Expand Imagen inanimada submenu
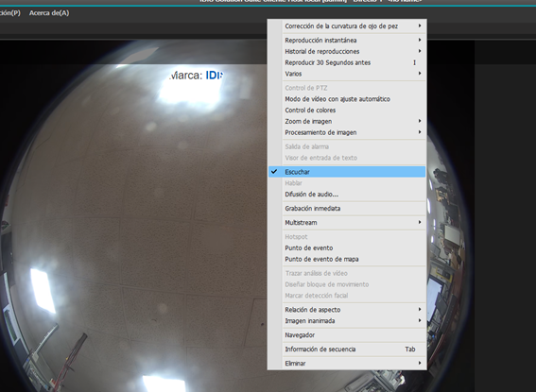The image size is (536, 392). [x=347, y=320]
